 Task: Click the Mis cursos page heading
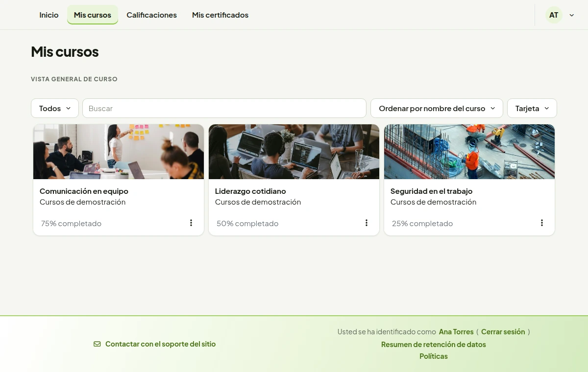65,52
